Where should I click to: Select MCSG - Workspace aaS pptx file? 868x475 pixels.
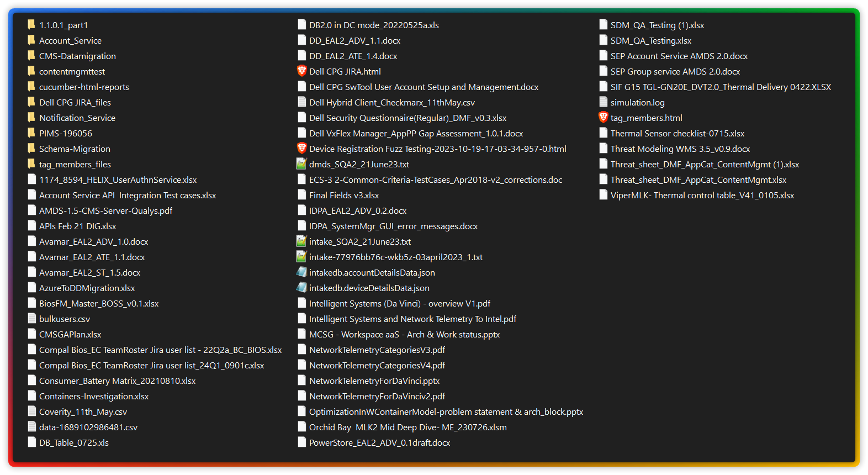point(405,334)
